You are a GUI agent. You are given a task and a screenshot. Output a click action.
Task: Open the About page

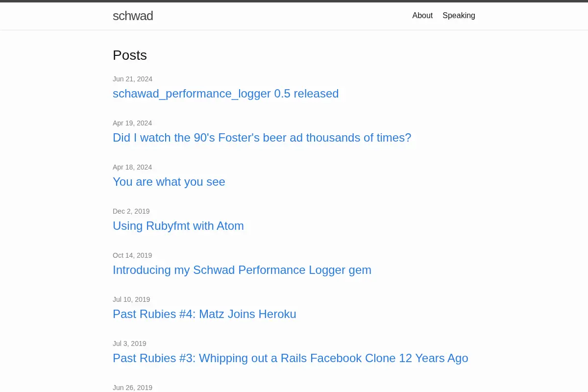pos(422,16)
